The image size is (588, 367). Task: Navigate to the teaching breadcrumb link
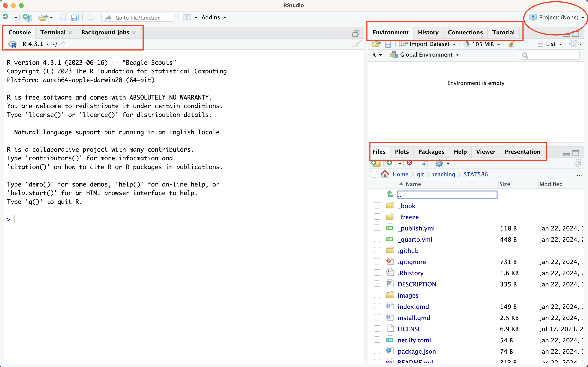pos(444,174)
